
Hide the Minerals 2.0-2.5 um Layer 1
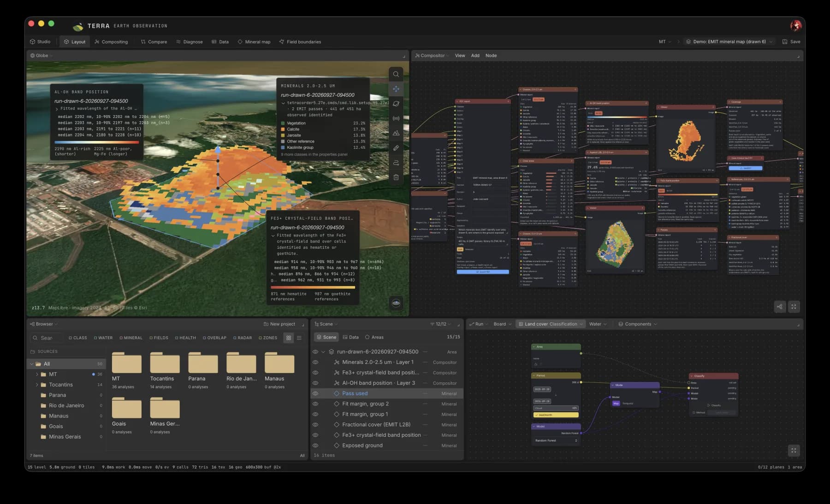point(315,362)
